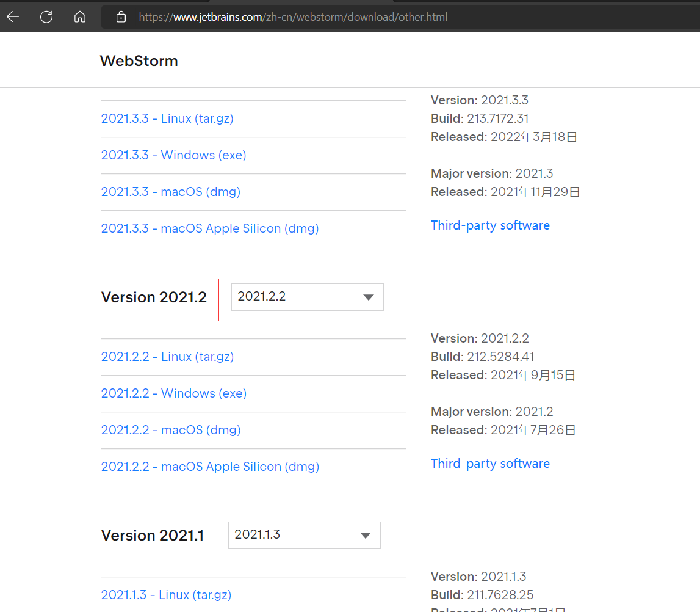The image size is (700, 612).
Task: Click the arrow of the 2021.2.2 dropdown
Action: coord(368,297)
